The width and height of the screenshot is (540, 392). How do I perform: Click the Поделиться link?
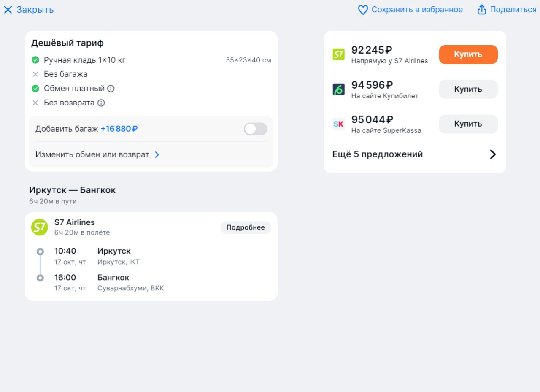point(513,10)
